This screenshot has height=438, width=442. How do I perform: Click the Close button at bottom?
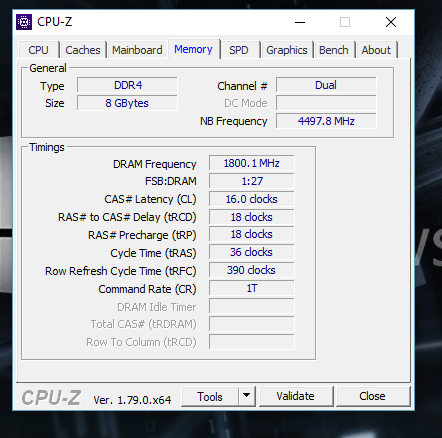[x=372, y=396]
